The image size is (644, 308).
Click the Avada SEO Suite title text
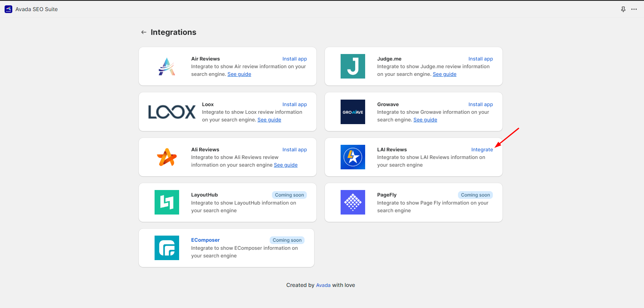coord(36,9)
